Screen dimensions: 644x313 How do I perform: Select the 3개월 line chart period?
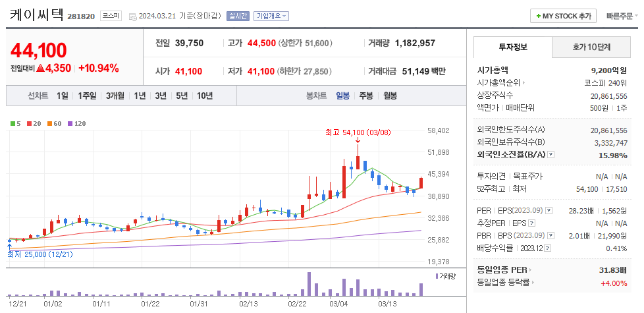click(115, 96)
